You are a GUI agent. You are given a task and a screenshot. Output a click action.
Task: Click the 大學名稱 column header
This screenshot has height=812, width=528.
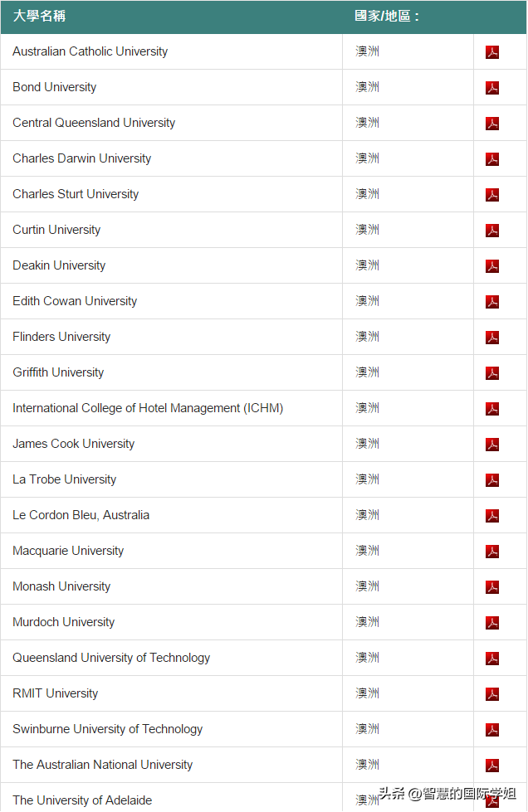39,16
